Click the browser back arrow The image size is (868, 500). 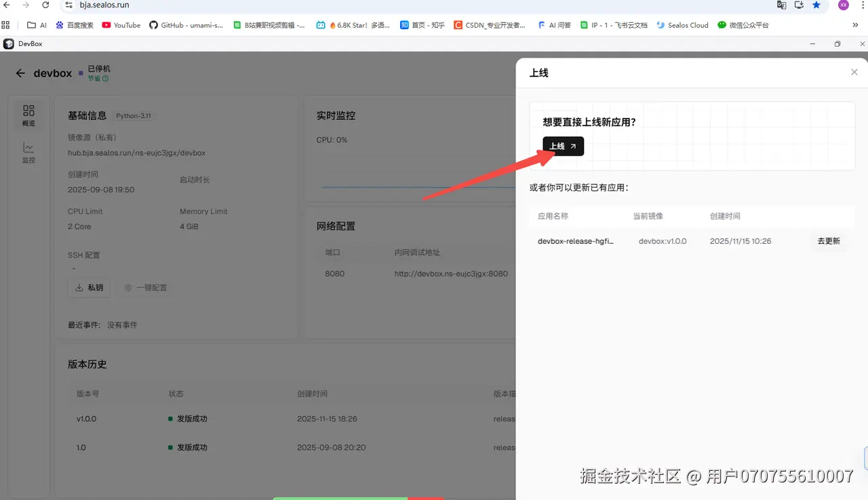tap(7, 5)
